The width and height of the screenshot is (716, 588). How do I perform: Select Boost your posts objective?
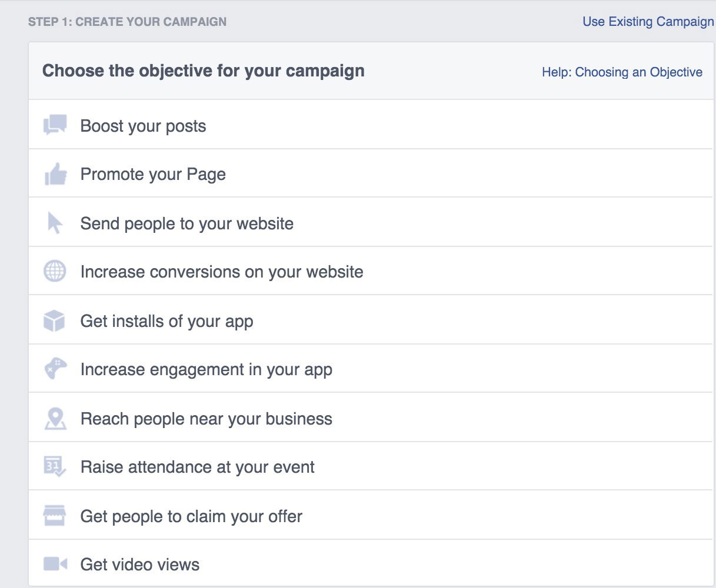(x=143, y=126)
